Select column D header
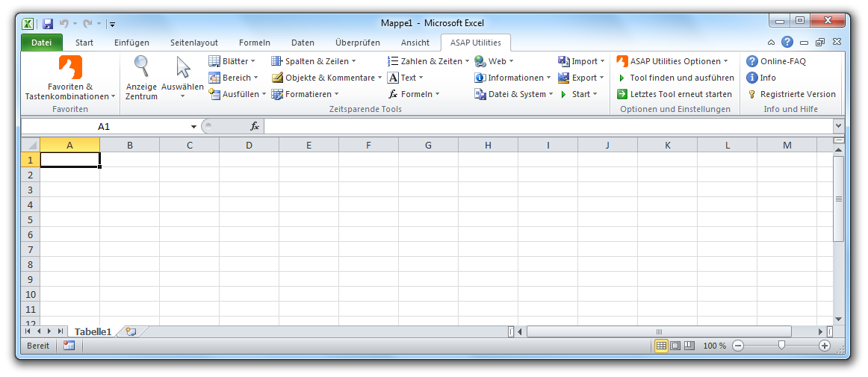 (249, 145)
